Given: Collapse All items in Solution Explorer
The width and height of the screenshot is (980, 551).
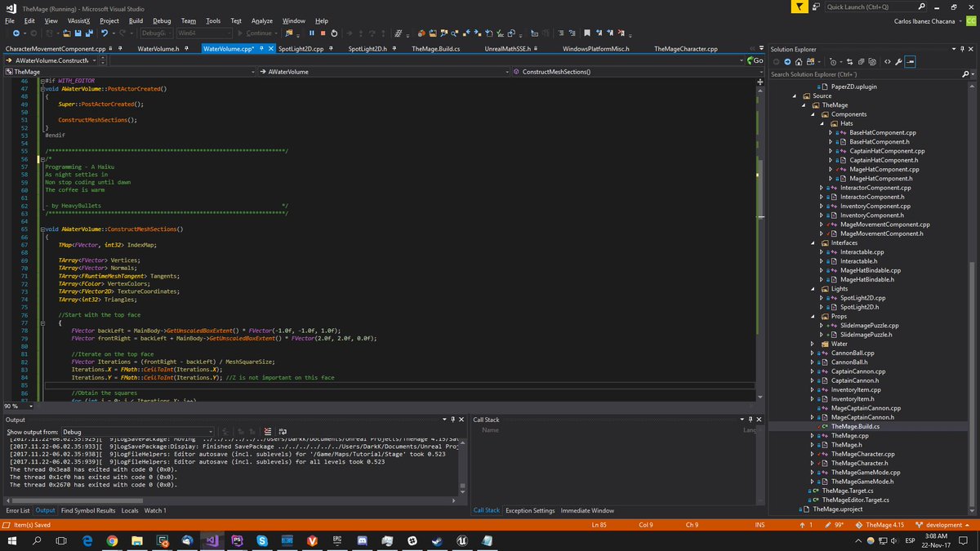Looking at the screenshot, I should point(863,61).
